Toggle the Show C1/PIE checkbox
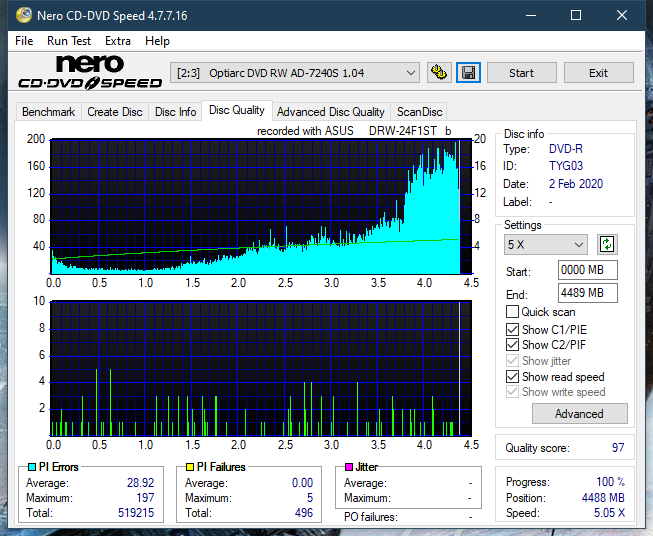The height and width of the screenshot is (536, 653). (x=512, y=329)
